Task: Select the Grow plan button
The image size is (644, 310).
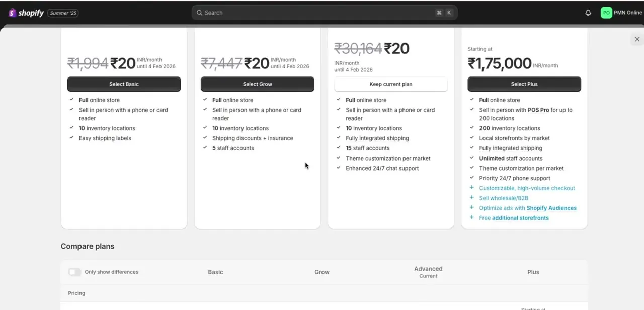Action: 257,84
